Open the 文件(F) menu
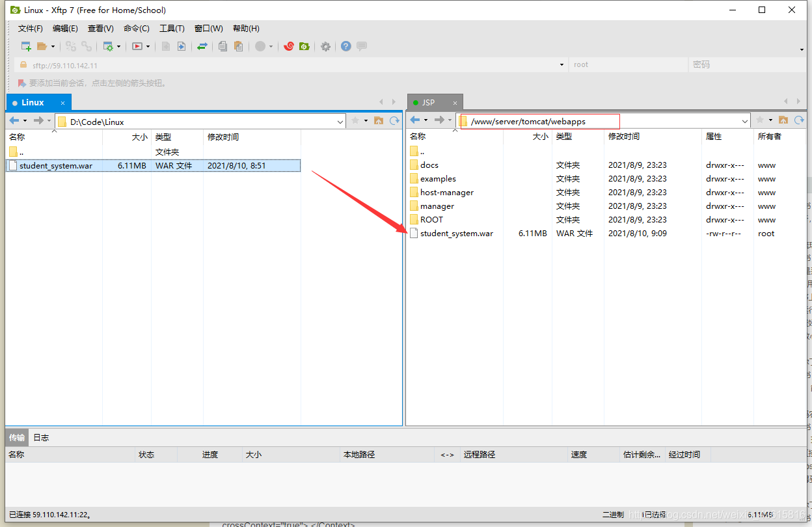 coord(31,29)
